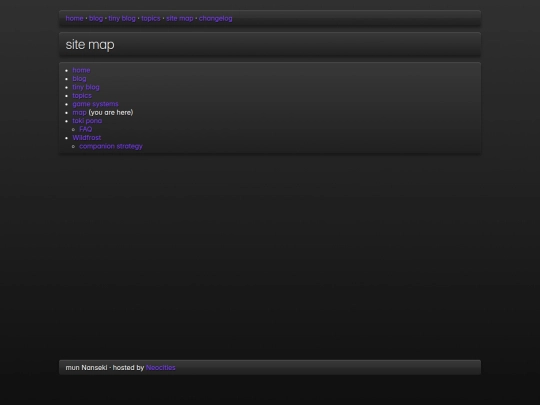The height and width of the screenshot is (405, 540).
Task: Visit tiny blog from the site map list
Action: [x=86, y=87]
